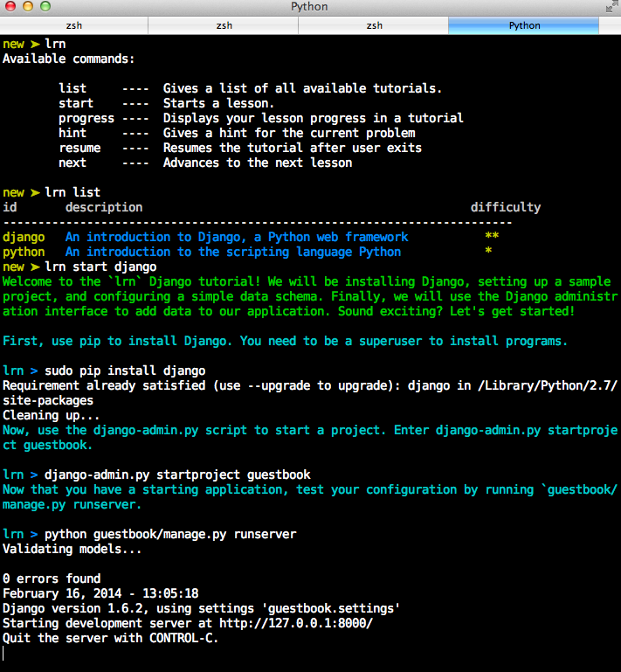Click the yellow 'django' tutorial id
The width and height of the screenshot is (621, 672).
[24, 237]
